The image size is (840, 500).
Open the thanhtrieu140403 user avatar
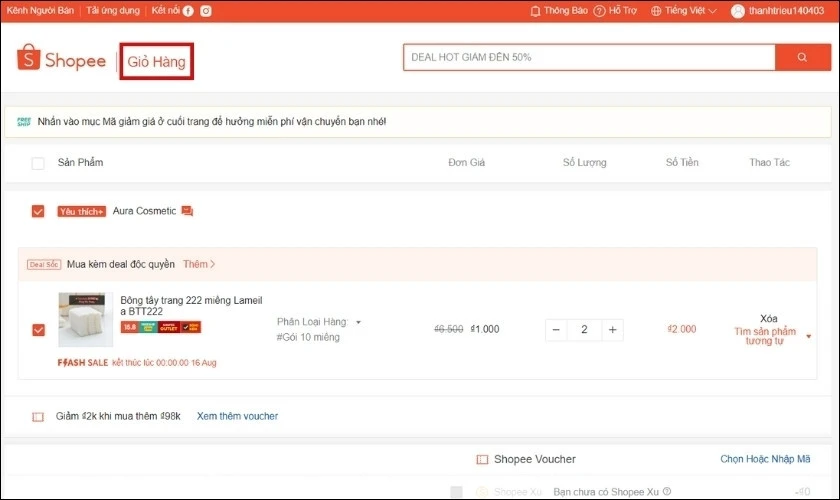(x=738, y=11)
